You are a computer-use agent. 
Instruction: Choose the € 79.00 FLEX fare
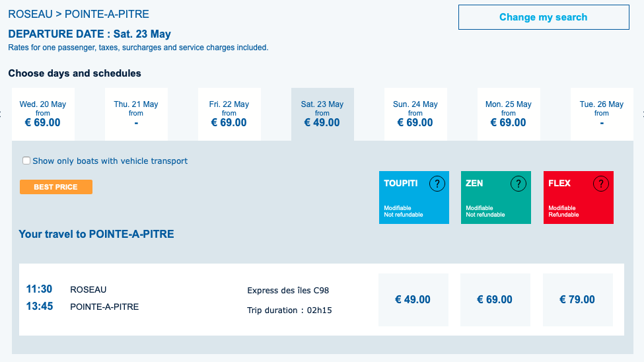coord(577,299)
